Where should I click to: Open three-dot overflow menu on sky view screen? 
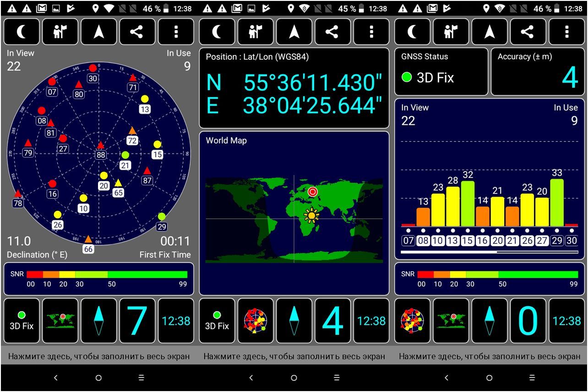pyautogui.click(x=176, y=32)
